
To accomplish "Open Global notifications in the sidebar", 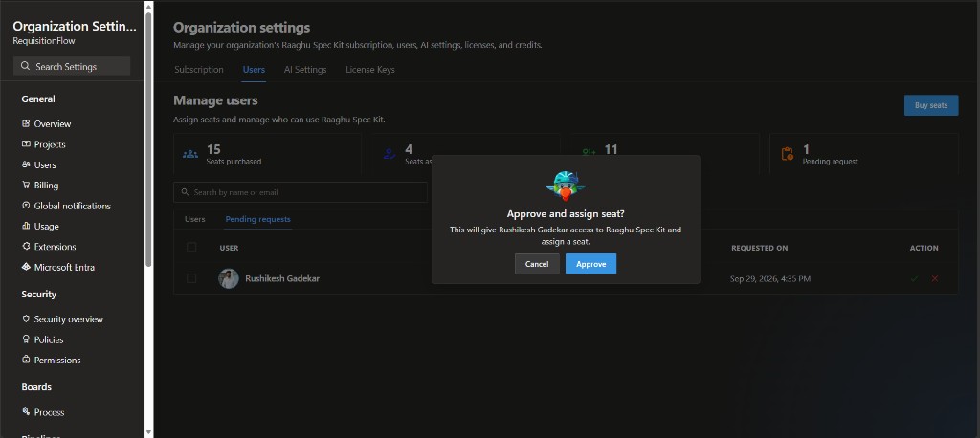I will 73,206.
